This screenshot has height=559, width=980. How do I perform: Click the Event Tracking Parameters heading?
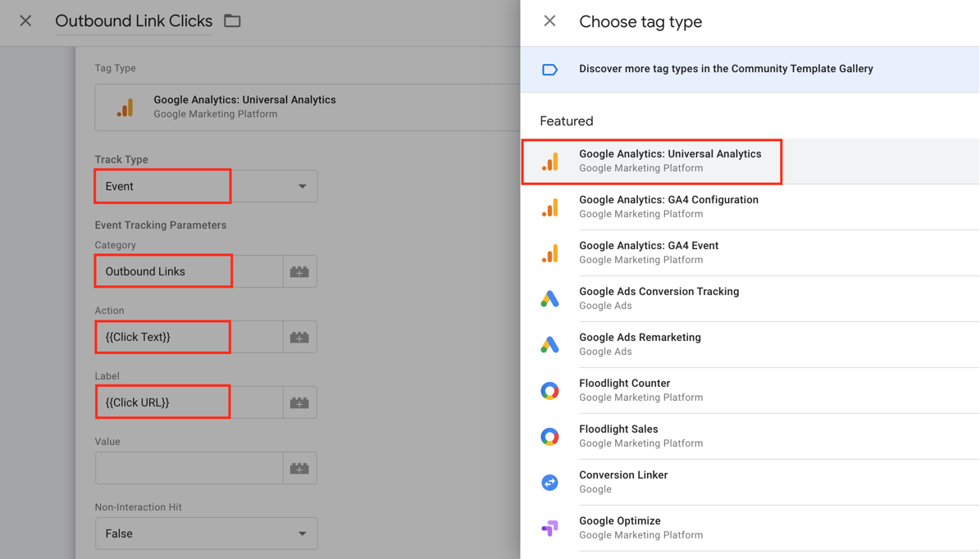pyautogui.click(x=161, y=225)
